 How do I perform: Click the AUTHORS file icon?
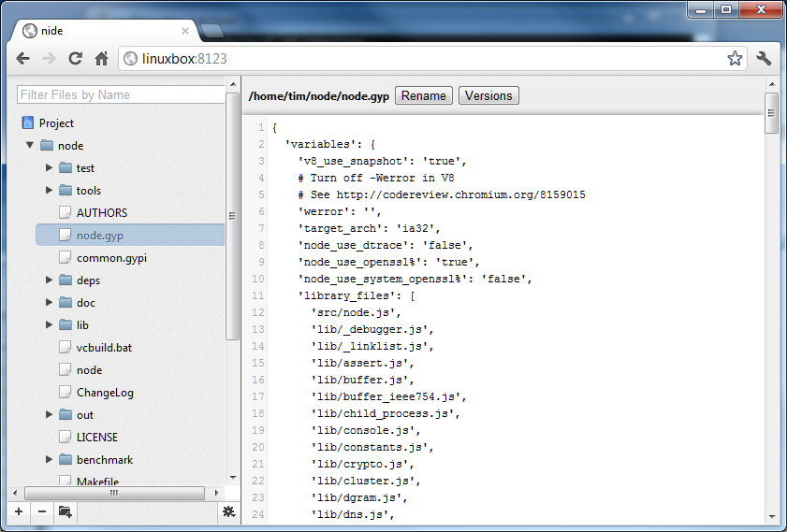(65, 212)
